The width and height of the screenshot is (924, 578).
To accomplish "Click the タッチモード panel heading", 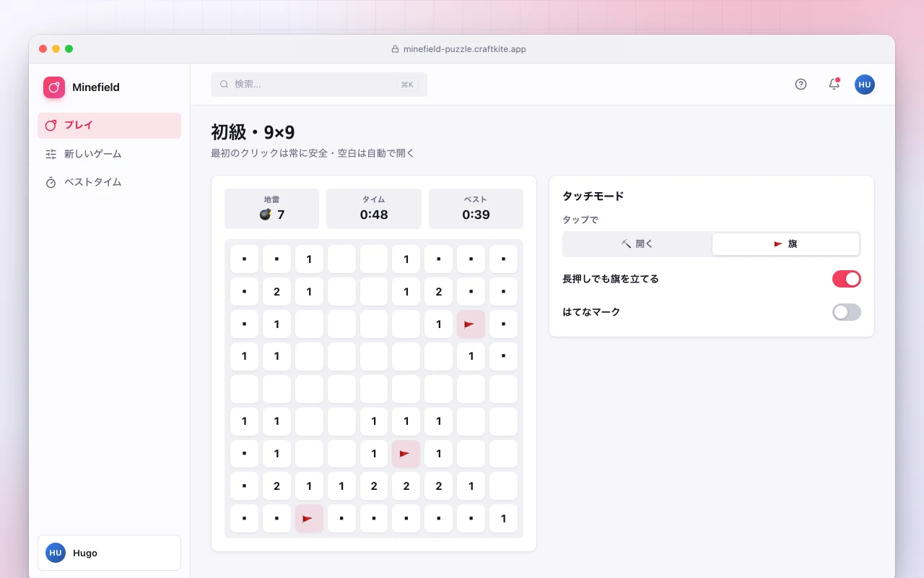I will coord(593,196).
